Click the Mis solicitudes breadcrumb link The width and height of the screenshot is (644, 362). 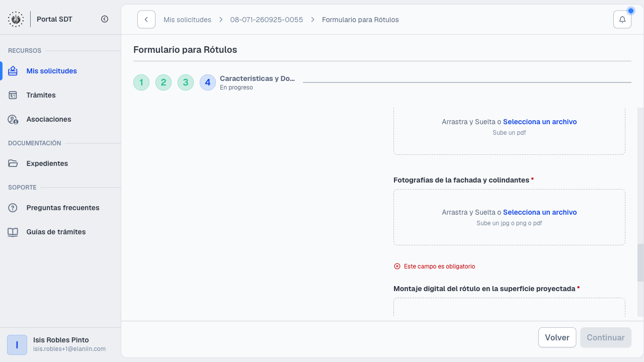pyautogui.click(x=187, y=20)
